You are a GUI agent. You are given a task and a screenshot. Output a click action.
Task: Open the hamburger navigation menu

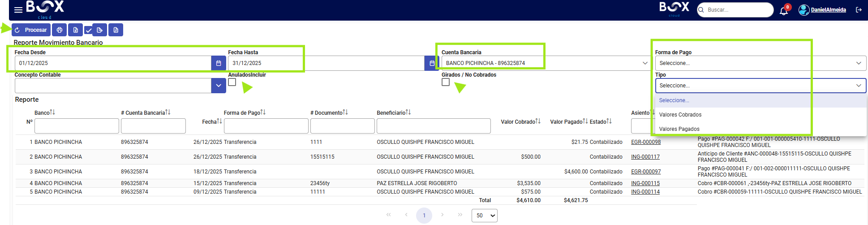point(18,10)
